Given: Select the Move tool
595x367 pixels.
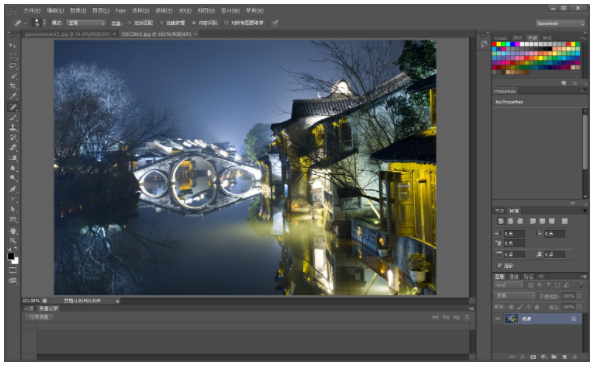Looking at the screenshot, I should [13, 46].
